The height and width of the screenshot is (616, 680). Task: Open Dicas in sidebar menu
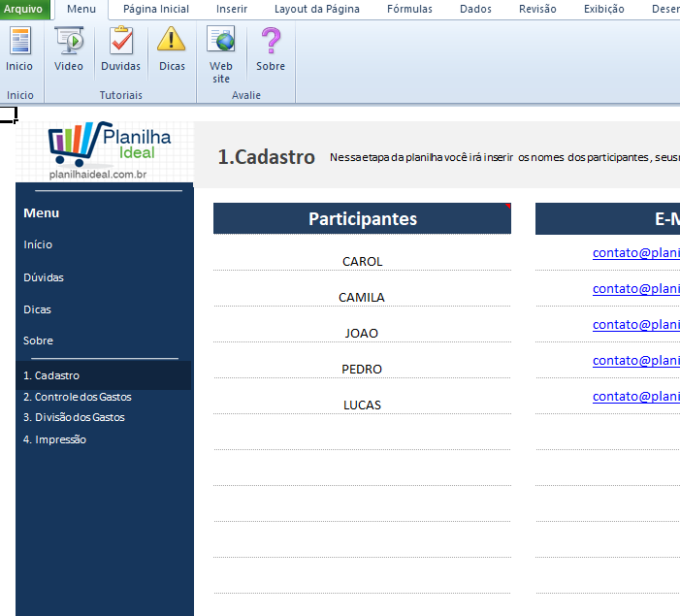[x=37, y=309]
